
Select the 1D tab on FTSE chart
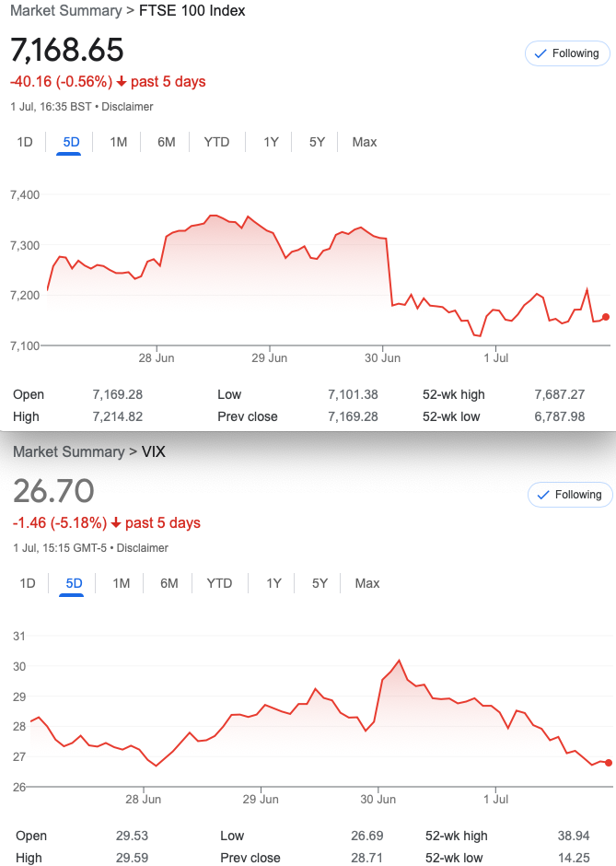point(25,143)
